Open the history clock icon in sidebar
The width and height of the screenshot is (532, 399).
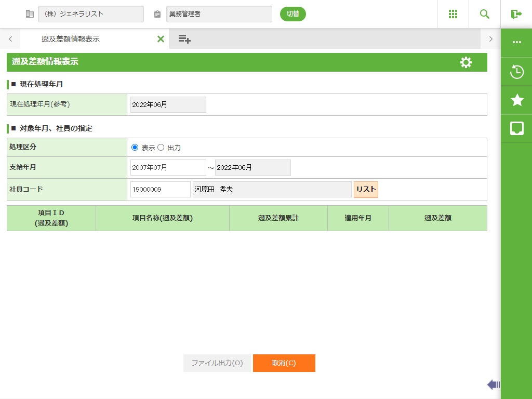[517, 72]
